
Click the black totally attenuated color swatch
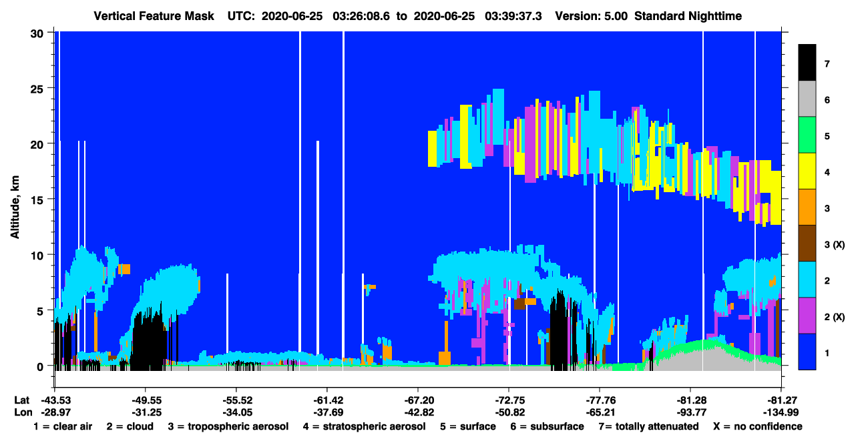point(807,63)
